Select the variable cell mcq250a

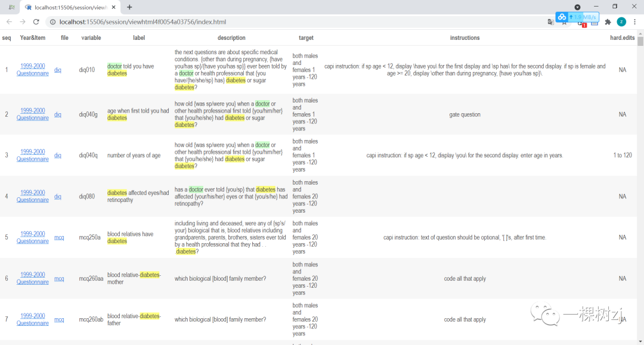(89, 238)
